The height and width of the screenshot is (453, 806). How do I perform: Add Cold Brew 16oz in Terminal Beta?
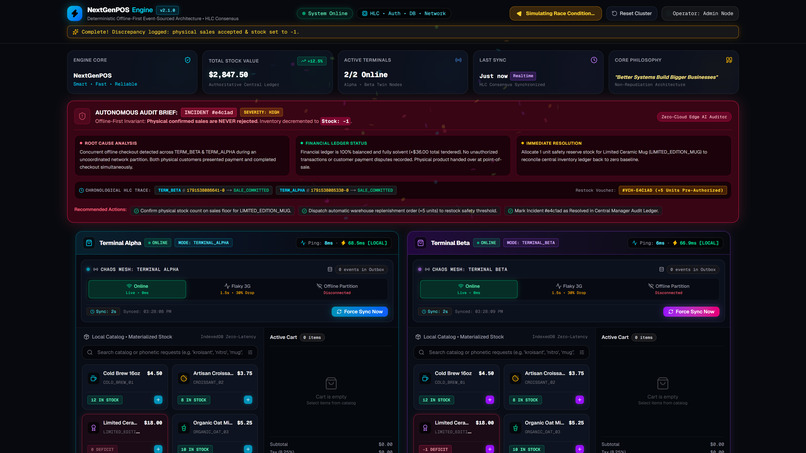(489, 400)
